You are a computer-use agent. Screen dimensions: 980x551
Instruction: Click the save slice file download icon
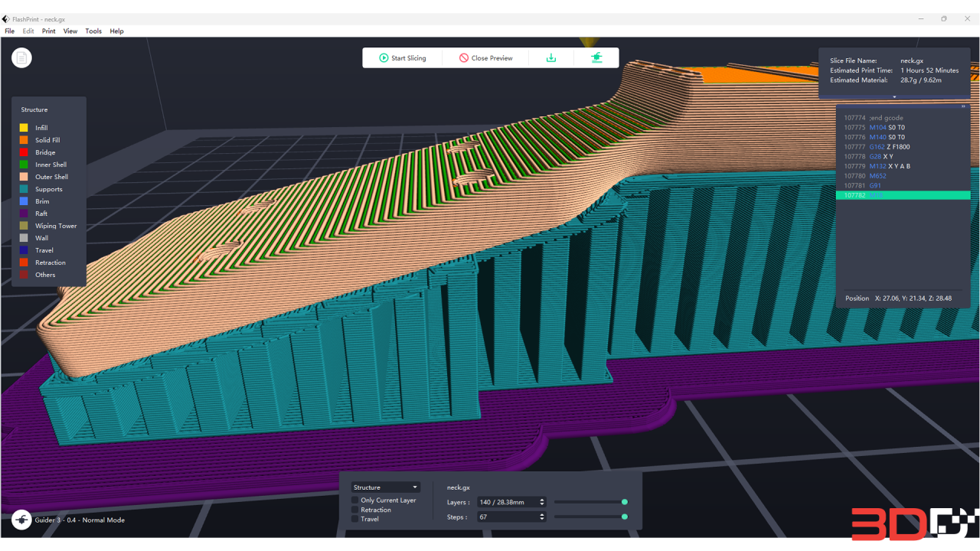click(550, 57)
